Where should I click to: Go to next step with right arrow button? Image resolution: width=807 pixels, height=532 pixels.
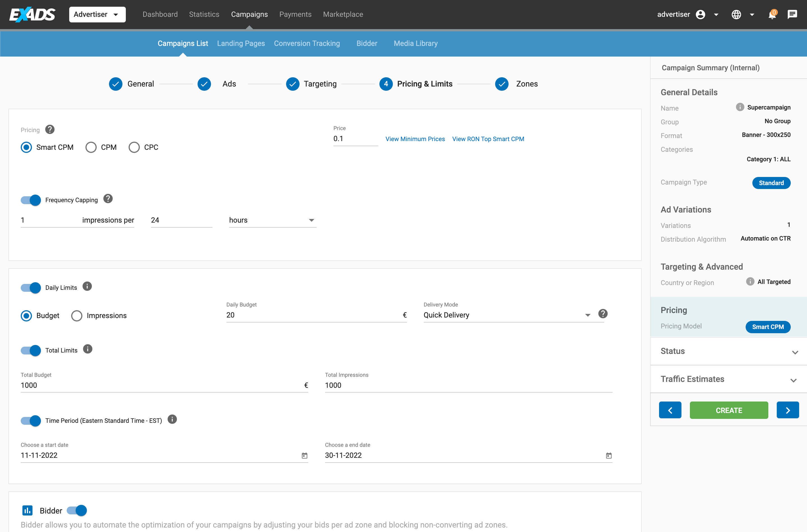tap(788, 410)
